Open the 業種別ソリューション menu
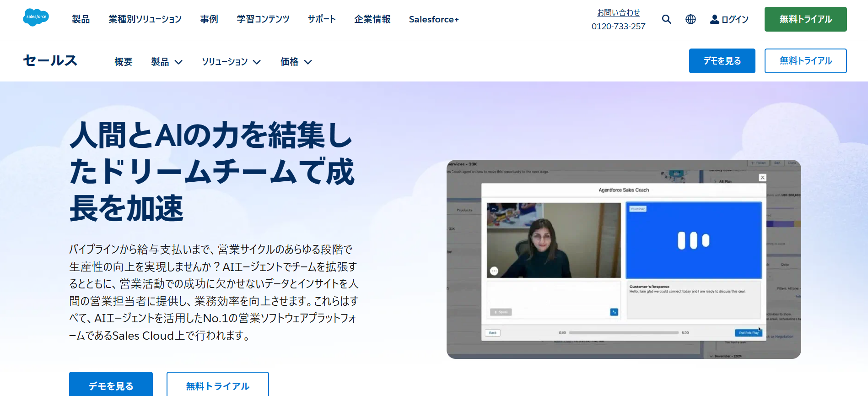 click(x=145, y=19)
